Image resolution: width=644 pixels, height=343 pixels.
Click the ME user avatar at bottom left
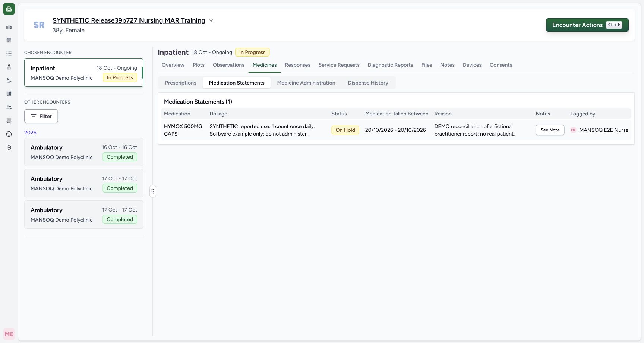pos(9,334)
